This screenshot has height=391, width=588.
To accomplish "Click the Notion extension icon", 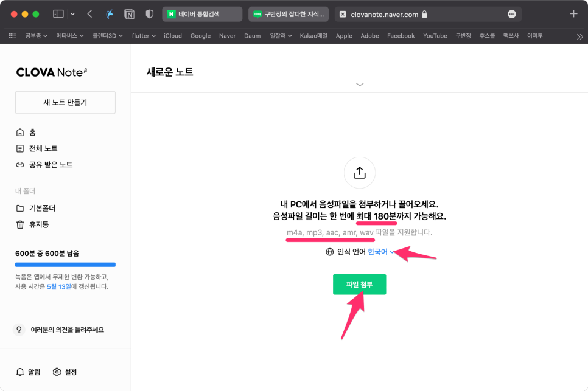I will (130, 14).
